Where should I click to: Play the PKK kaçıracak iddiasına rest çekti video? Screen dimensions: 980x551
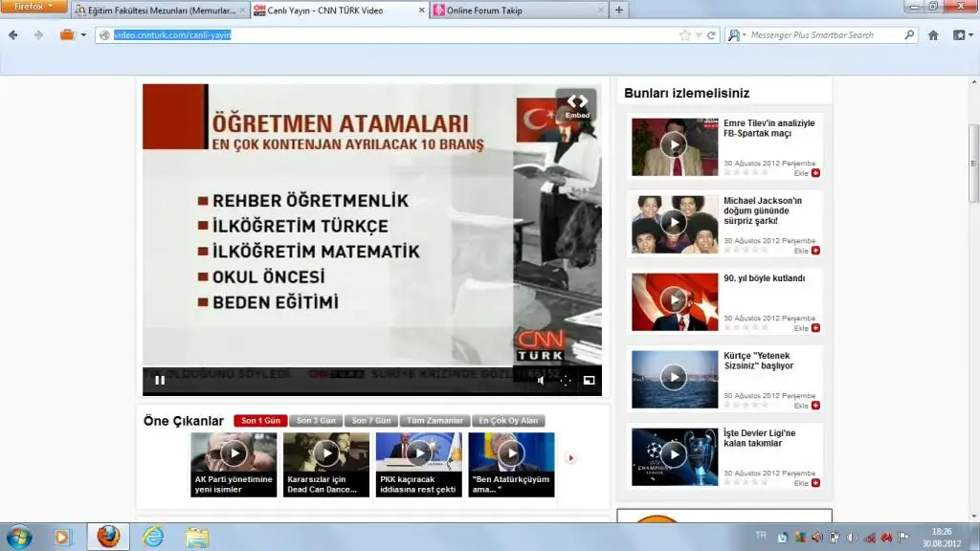[x=419, y=452]
